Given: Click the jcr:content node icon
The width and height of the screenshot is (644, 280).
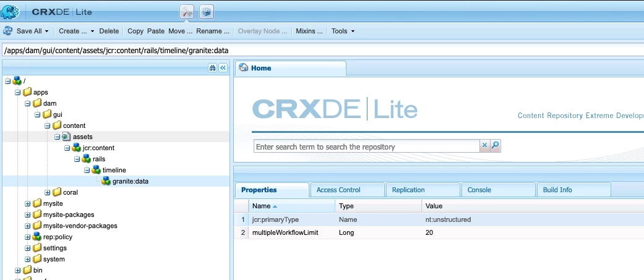Looking at the screenshot, I should (76, 148).
